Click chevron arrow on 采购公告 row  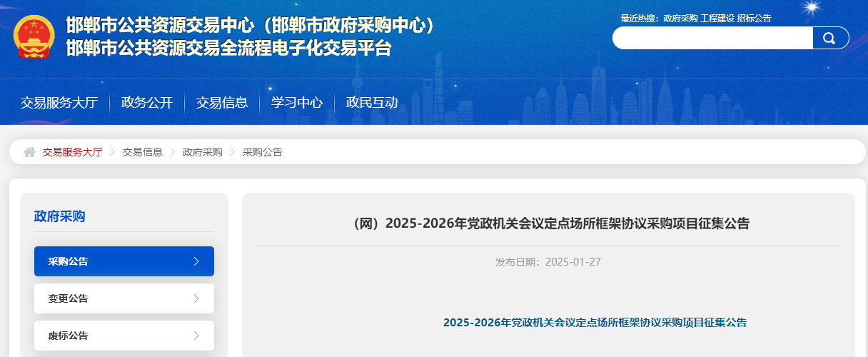pos(196,261)
